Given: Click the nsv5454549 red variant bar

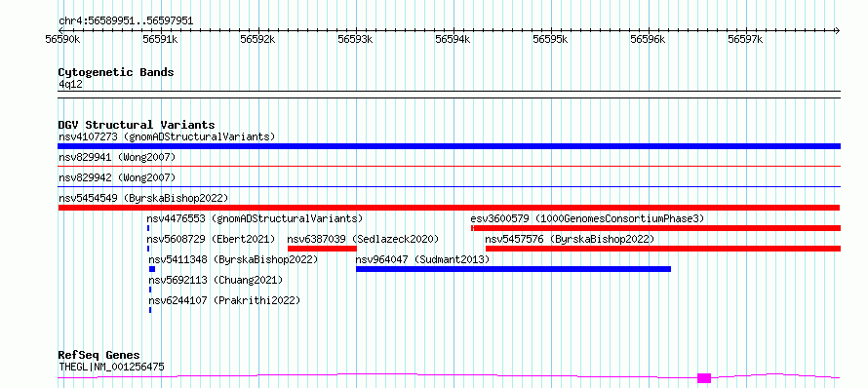Looking at the screenshot, I should (x=449, y=208).
